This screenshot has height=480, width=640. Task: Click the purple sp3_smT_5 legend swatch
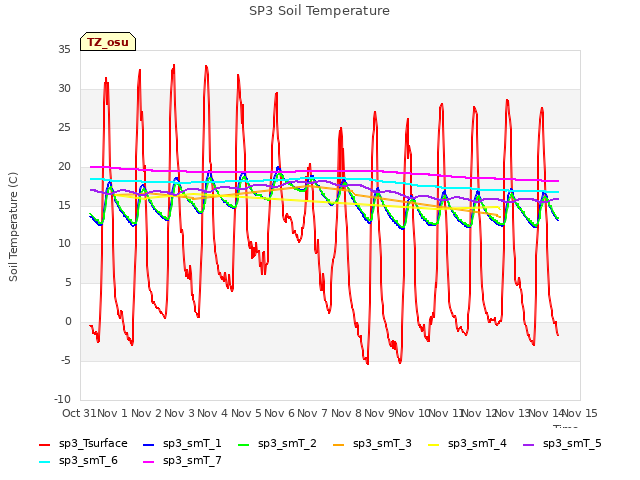[x=529, y=444]
